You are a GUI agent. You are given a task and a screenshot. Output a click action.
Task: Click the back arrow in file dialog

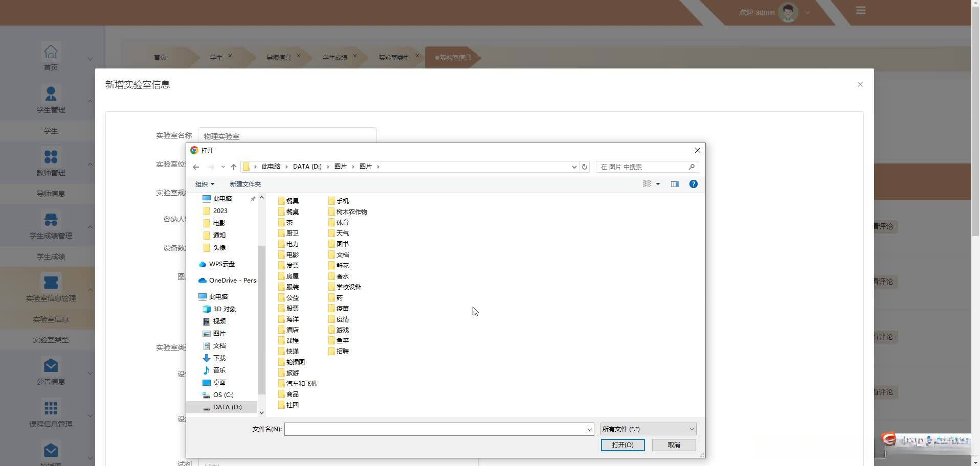point(196,167)
